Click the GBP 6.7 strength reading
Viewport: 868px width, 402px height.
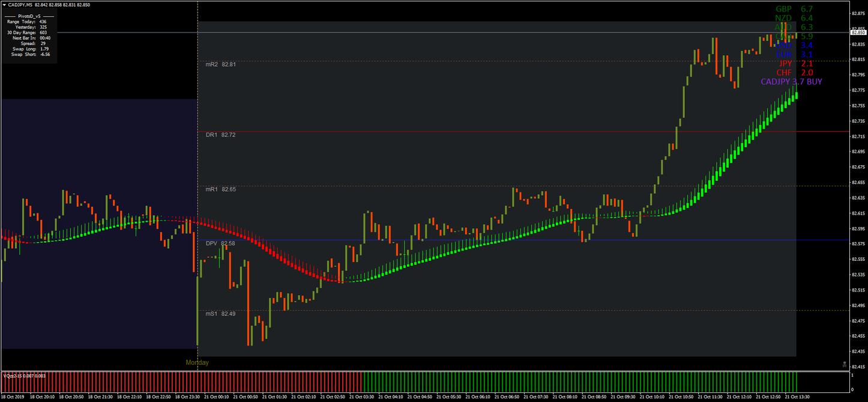click(x=794, y=9)
